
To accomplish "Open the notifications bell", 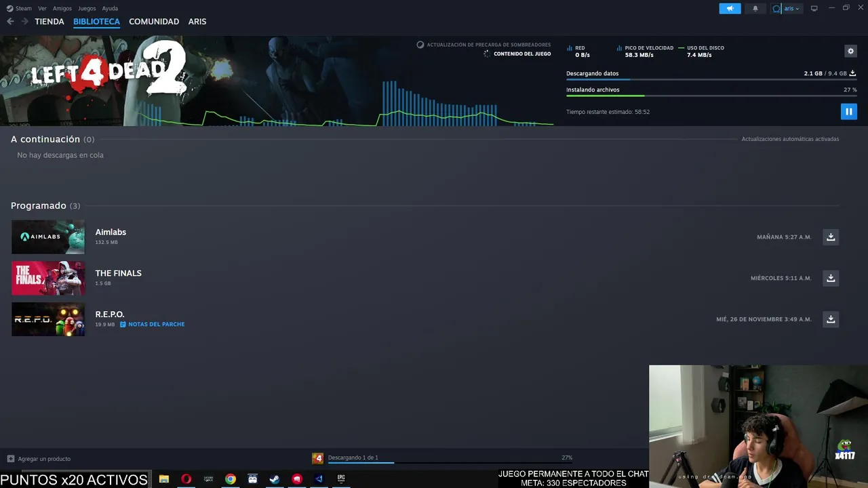I will [755, 8].
